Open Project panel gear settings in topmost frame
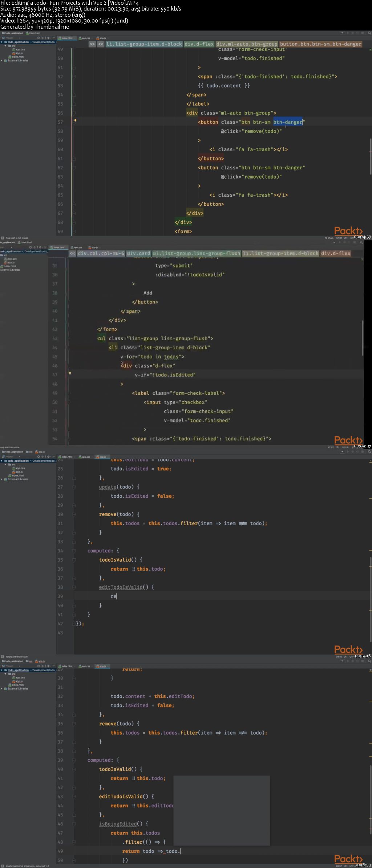The height and width of the screenshot is (868, 372). click(x=48, y=38)
